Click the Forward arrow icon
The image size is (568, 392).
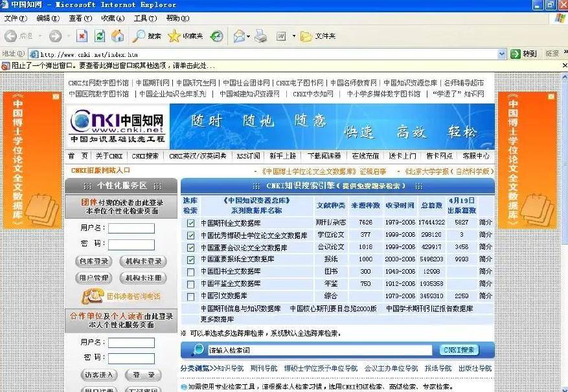55,36
